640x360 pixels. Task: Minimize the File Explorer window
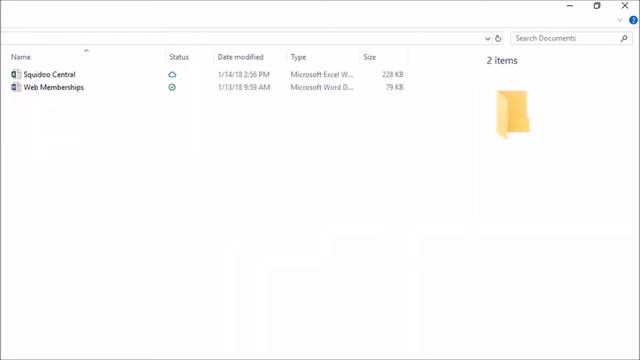(x=570, y=6)
